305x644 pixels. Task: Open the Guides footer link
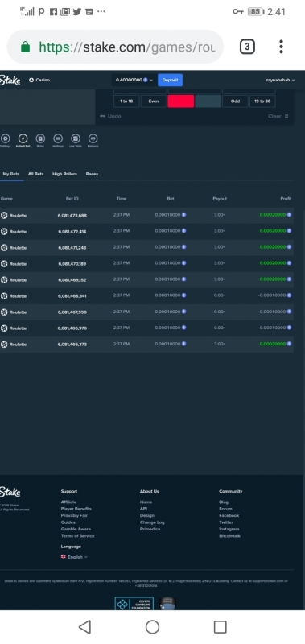tap(68, 522)
